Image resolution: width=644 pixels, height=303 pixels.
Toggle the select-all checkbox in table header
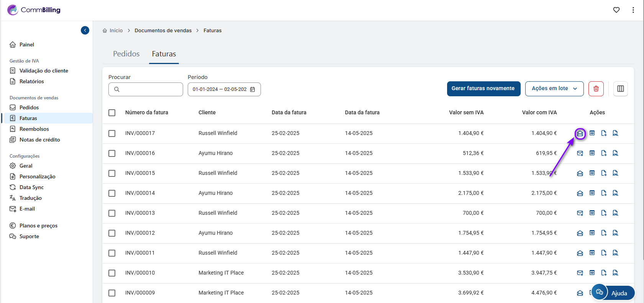tap(112, 113)
